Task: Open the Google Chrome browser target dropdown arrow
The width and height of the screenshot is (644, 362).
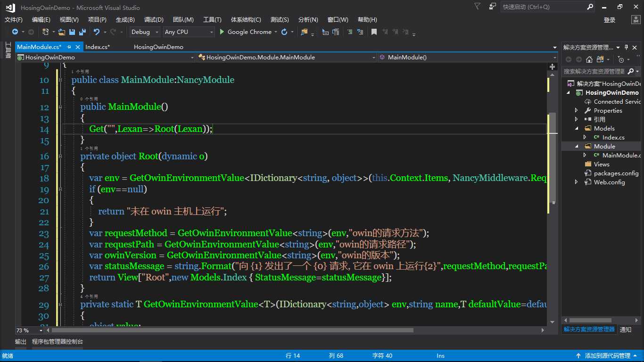Action: click(276, 32)
